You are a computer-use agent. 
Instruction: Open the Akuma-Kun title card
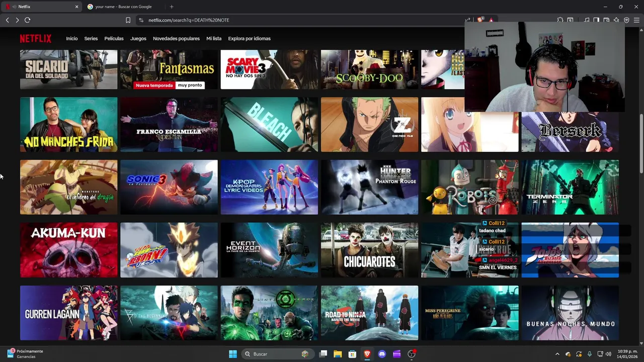68,250
